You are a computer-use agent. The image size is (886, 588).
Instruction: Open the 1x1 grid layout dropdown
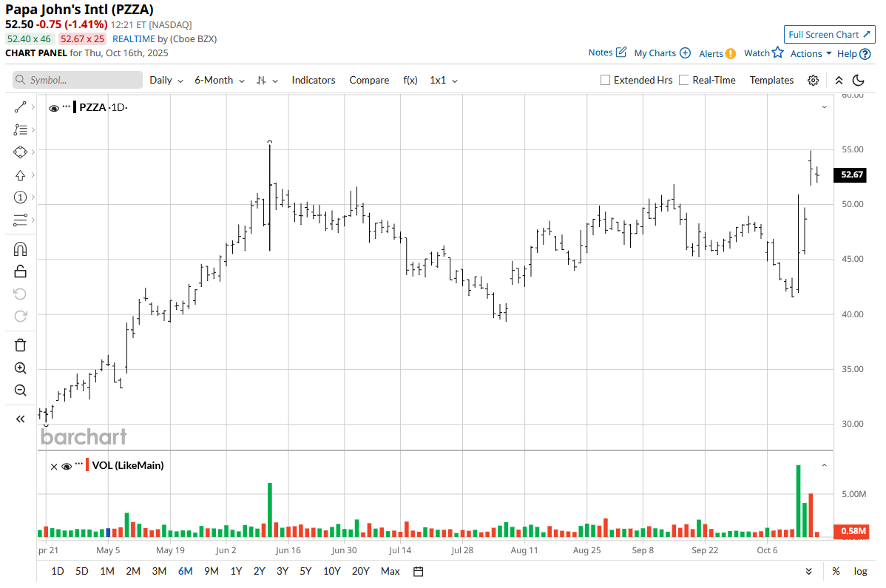click(444, 80)
